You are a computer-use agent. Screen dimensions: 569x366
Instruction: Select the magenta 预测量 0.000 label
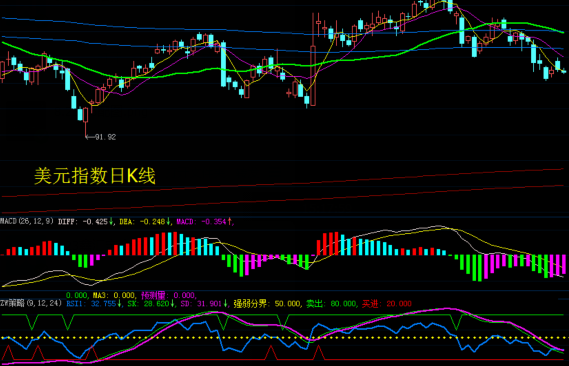[168, 295]
